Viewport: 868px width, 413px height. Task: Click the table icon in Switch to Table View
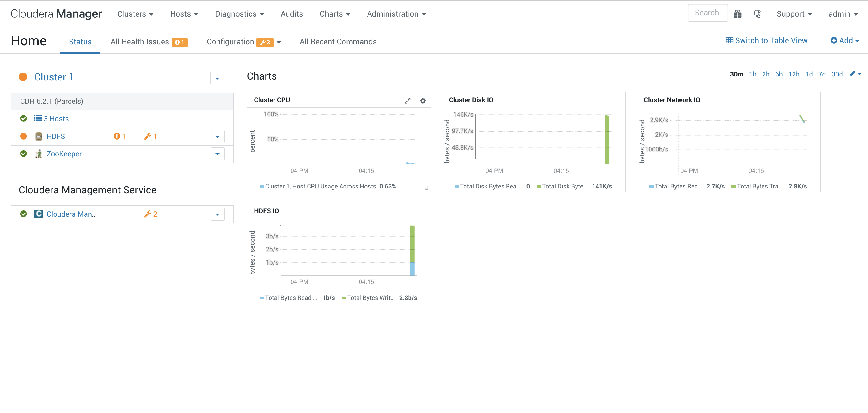click(729, 40)
